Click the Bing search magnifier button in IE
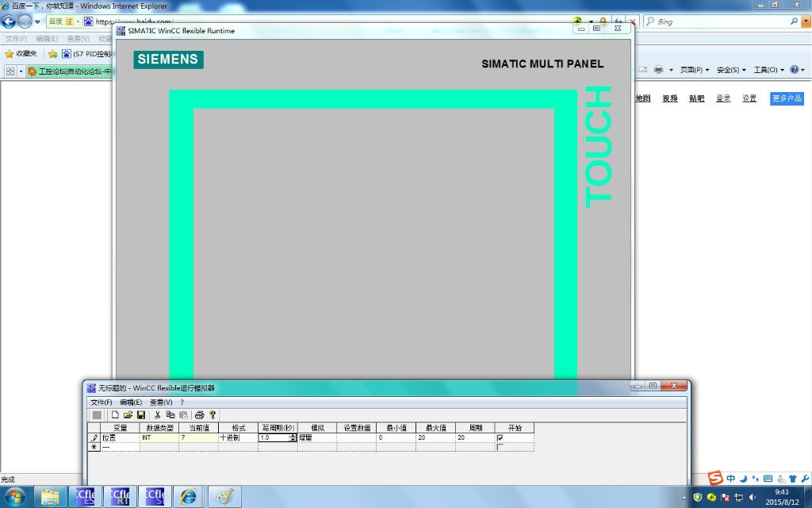Viewport: 812px width, 508px height. [x=794, y=21]
